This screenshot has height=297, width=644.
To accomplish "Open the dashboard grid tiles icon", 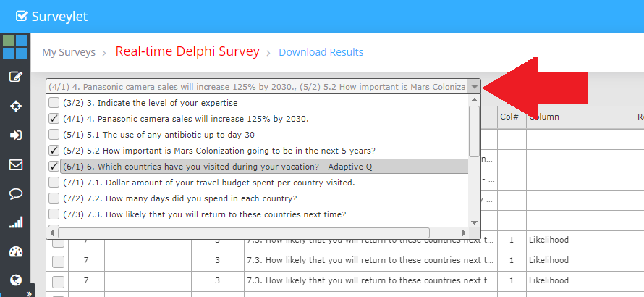I will click(15, 47).
